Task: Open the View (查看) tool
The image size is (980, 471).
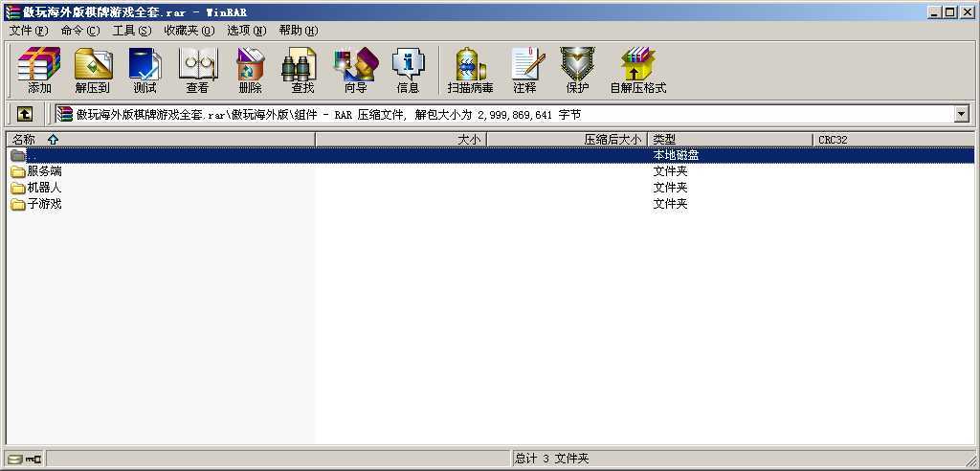Action: (197, 70)
